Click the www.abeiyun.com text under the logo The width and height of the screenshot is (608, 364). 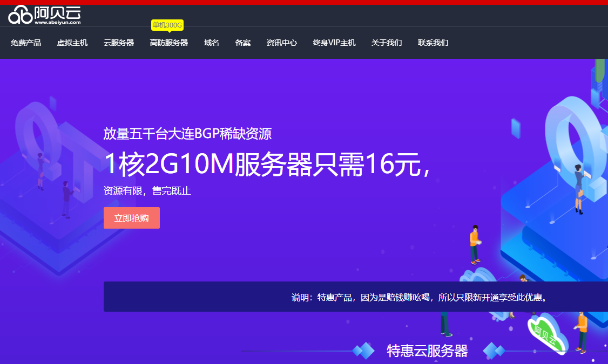tap(57, 22)
